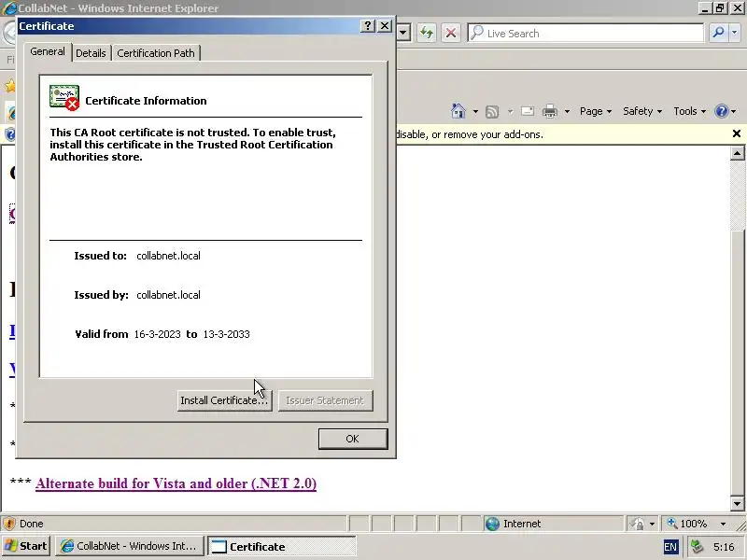Click the Done status shield icon
The width and height of the screenshot is (747, 560).
pos(9,524)
